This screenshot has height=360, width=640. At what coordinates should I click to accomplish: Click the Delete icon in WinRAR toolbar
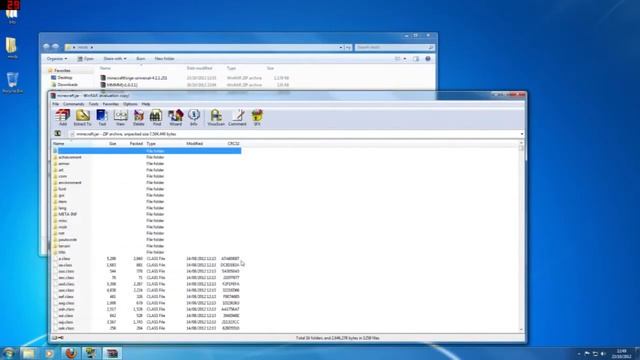click(139, 117)
